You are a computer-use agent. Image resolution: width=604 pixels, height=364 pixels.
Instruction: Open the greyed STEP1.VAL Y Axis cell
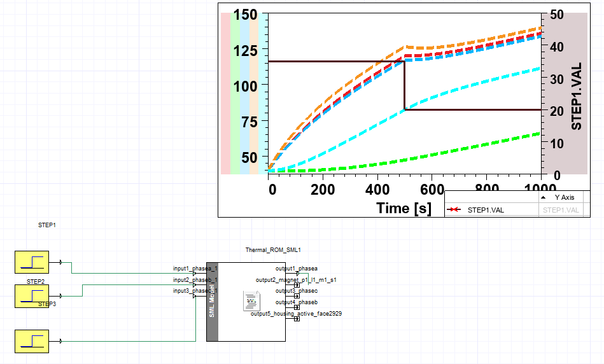[x=561, y=209]
